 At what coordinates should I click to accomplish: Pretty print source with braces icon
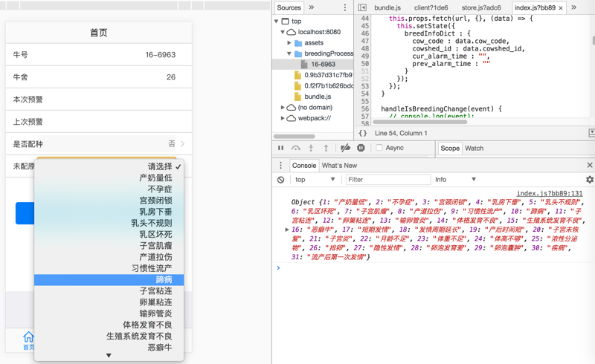coord(363,133)
